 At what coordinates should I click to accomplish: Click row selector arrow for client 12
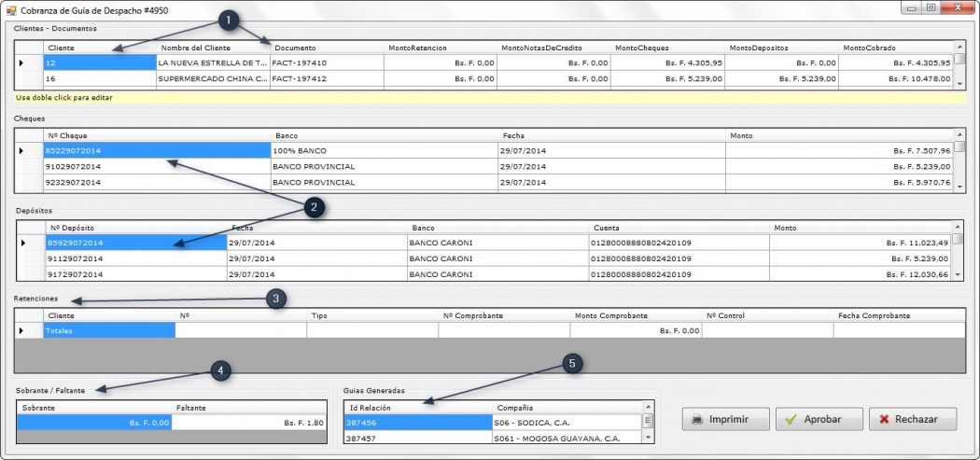(21, 63)
